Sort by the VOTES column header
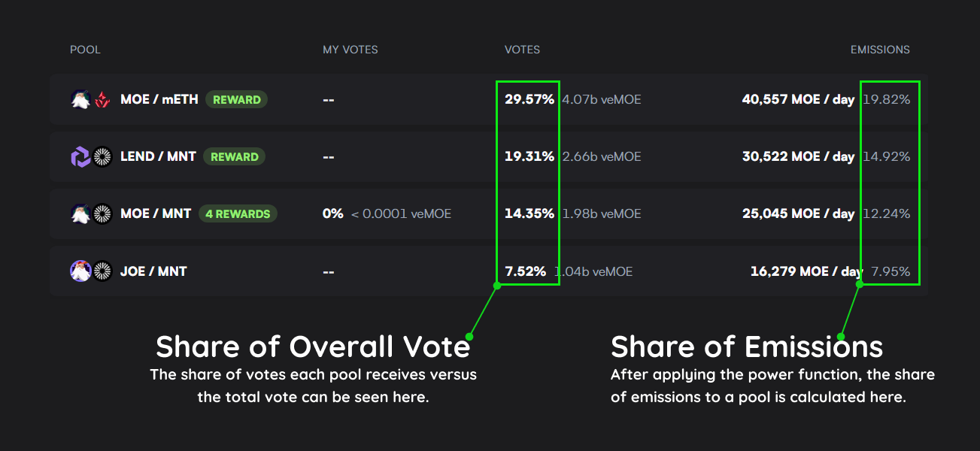 pos(522,50)
